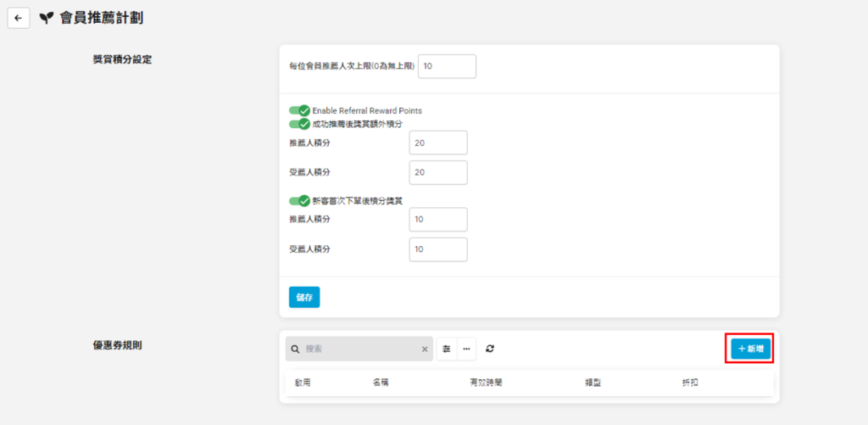Click the referral limit per member input

[x=447, y=66]
